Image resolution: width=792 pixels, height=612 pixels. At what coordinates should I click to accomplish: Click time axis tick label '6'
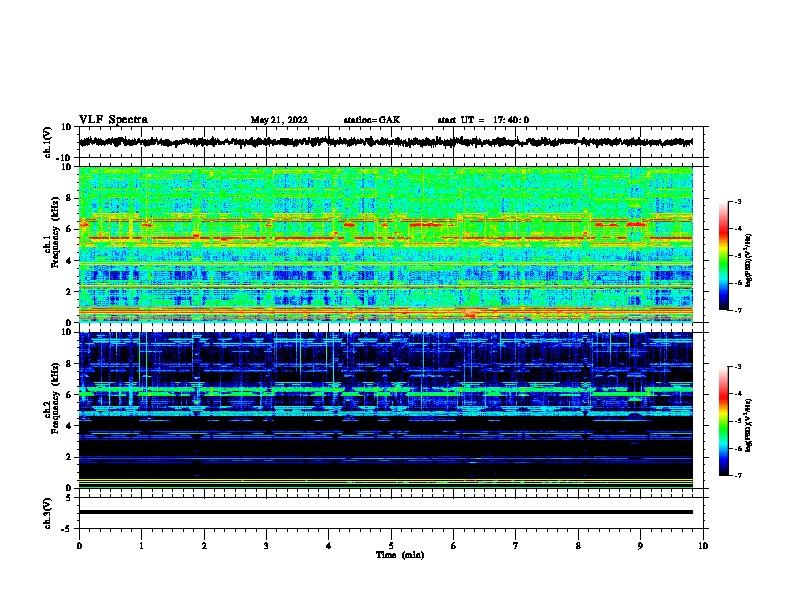[453, 546]
